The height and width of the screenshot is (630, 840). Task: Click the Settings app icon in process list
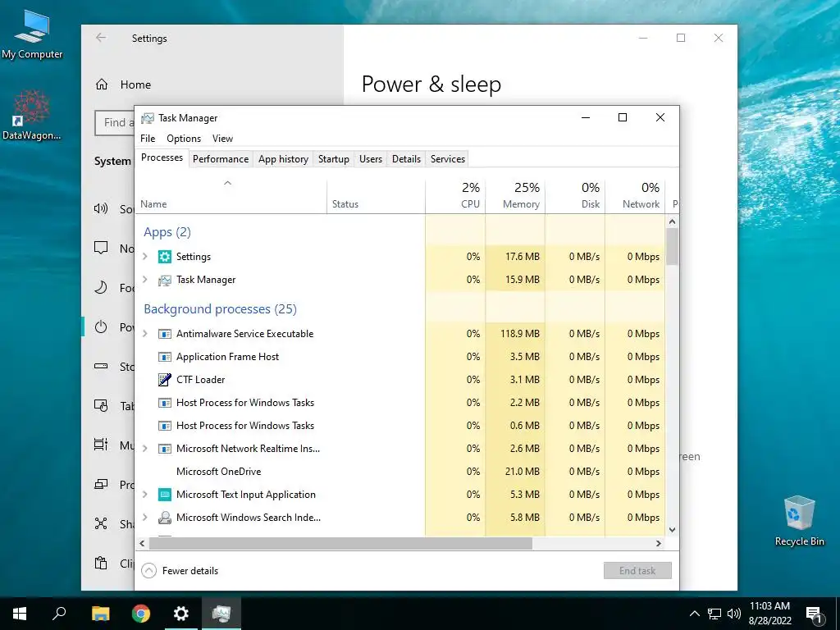point(164,257)
